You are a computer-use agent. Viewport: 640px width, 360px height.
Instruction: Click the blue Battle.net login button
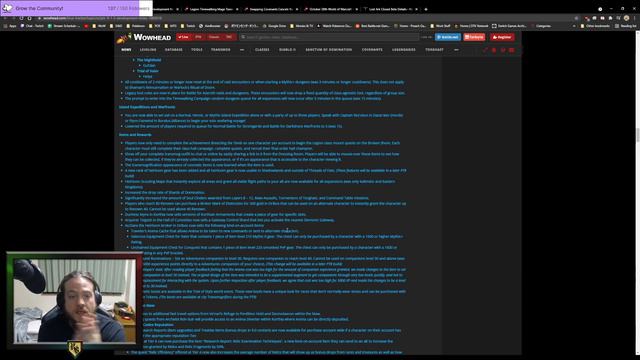pos(448,37)
